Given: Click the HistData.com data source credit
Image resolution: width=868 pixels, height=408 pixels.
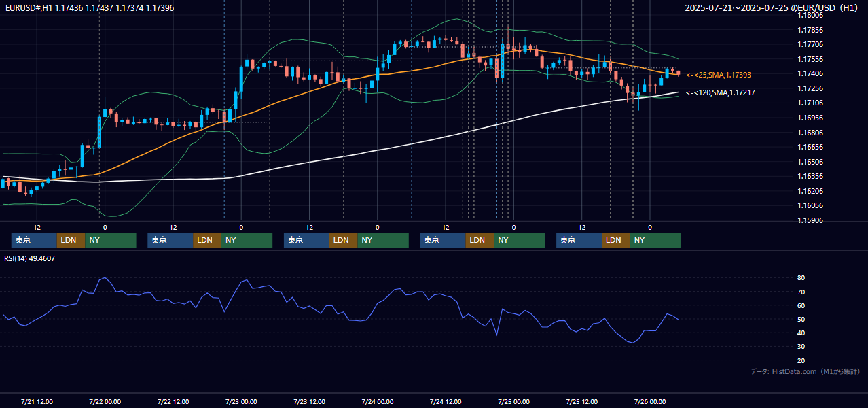Looking at the screenshot, I should (805, 371).
